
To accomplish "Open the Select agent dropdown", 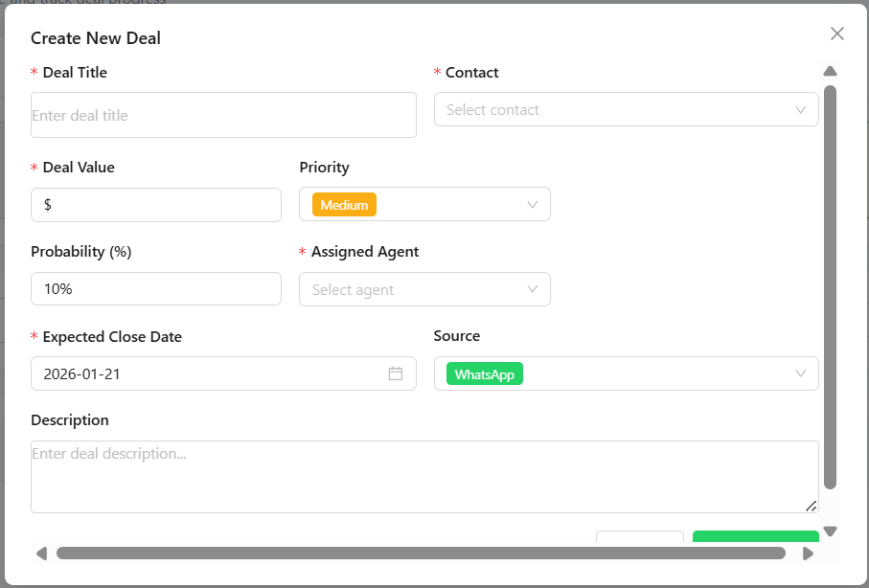I will click(424, 288).
